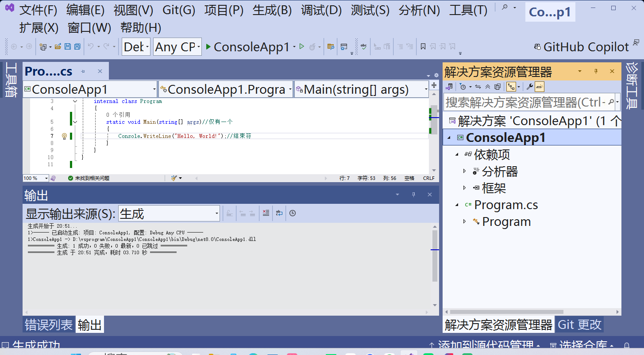The image size is (644, 355).
Task: Click the Solution Explorer horizontal scrollbar
Action: coord(506,312)
